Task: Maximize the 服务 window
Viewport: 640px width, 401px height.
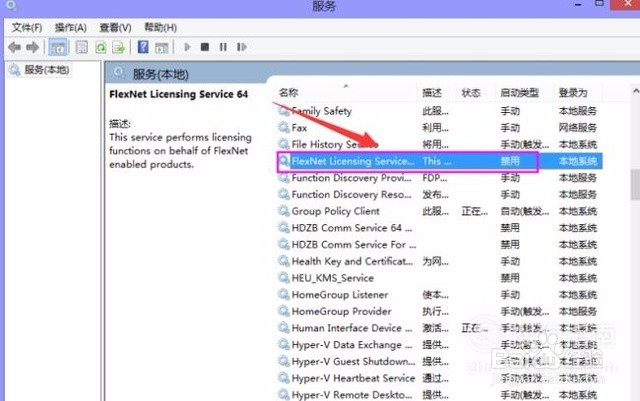Action: point(599,4)
